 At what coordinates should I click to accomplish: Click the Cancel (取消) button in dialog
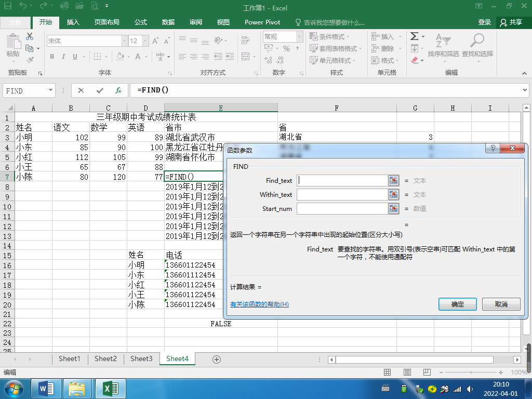point(501,304)
